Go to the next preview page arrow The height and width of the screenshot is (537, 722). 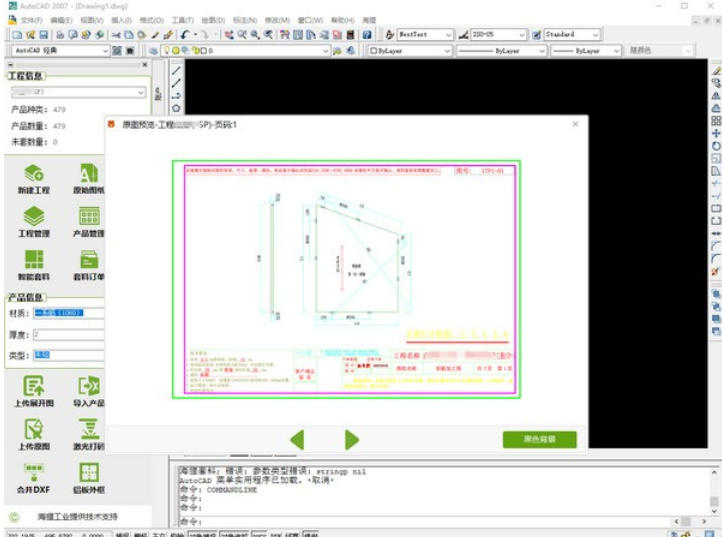point(351,439)
